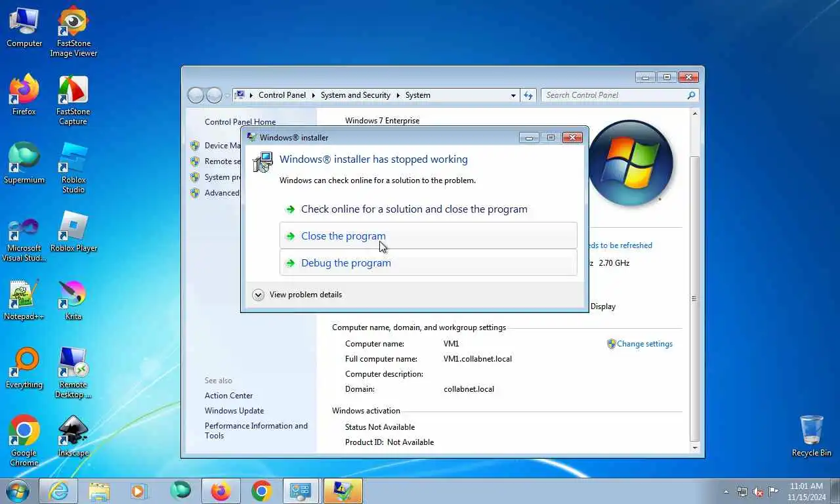Select the Roblox Player desktop icon
The image size is (840, 504).
73,232
